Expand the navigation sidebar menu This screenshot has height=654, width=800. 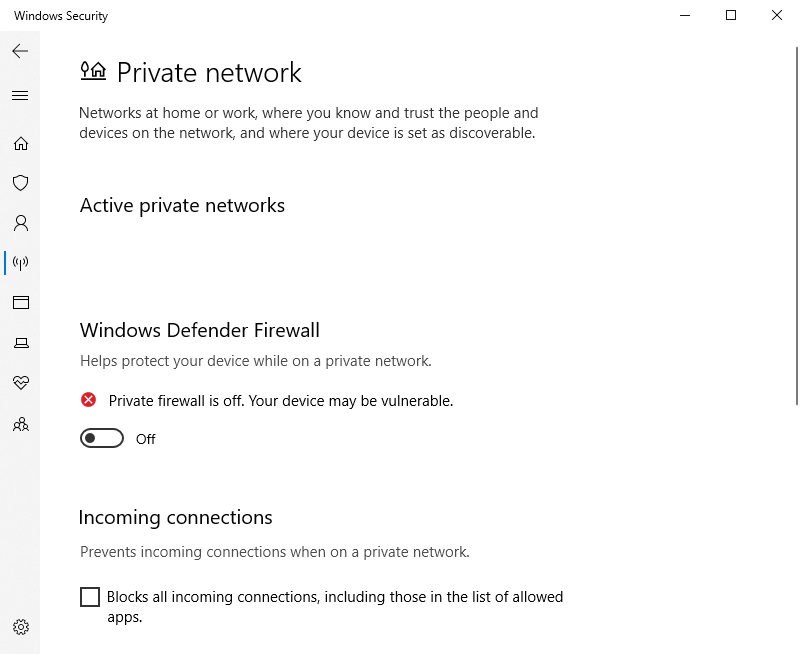(20, 95)
